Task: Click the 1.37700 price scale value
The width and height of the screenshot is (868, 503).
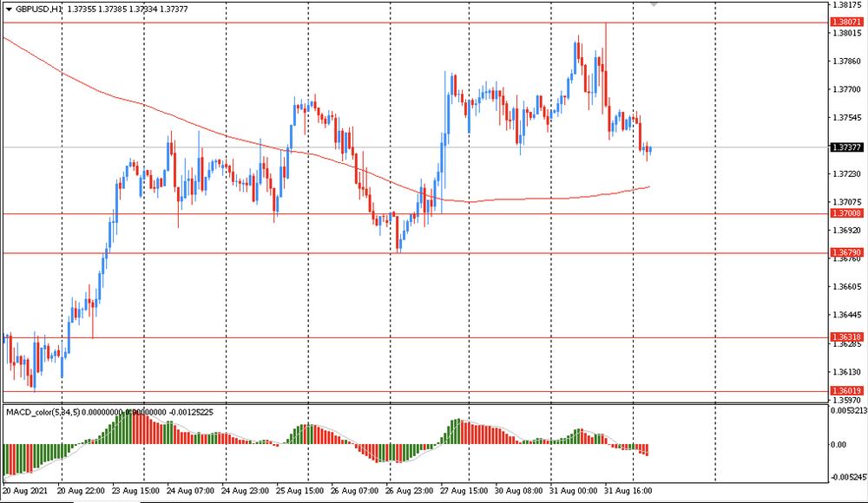Action: (847, 89)
